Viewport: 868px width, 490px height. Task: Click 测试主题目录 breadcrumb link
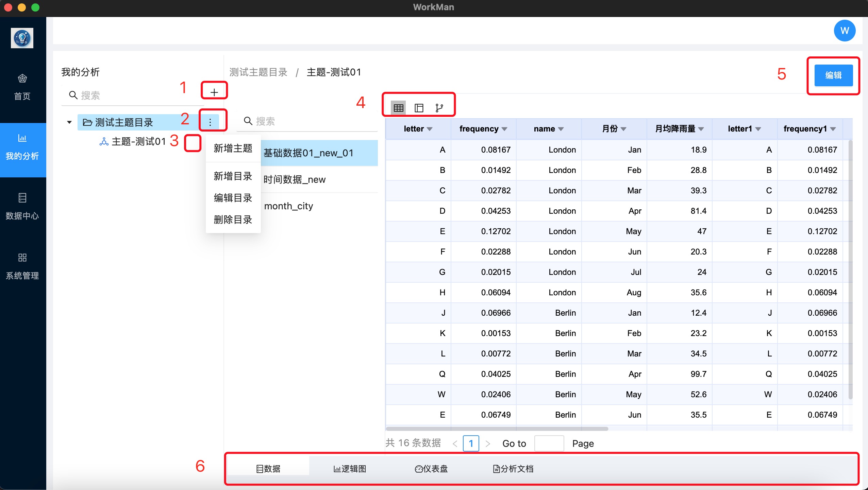tap(258, 72)
